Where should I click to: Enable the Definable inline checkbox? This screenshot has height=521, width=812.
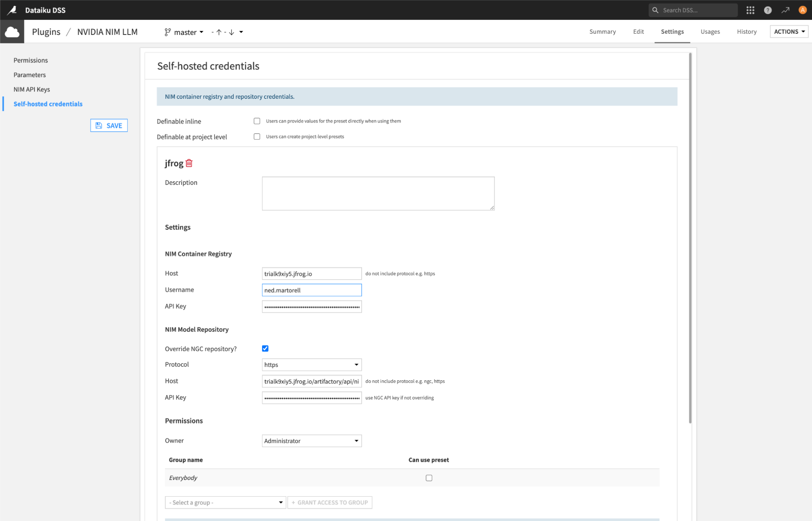(257, 121)
